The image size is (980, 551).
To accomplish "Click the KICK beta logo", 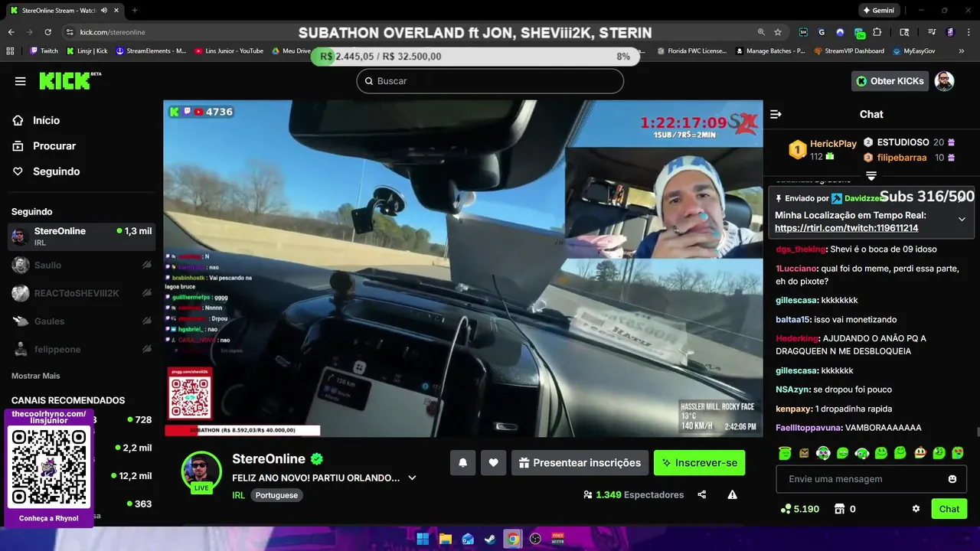I will [x=70, y=80].
